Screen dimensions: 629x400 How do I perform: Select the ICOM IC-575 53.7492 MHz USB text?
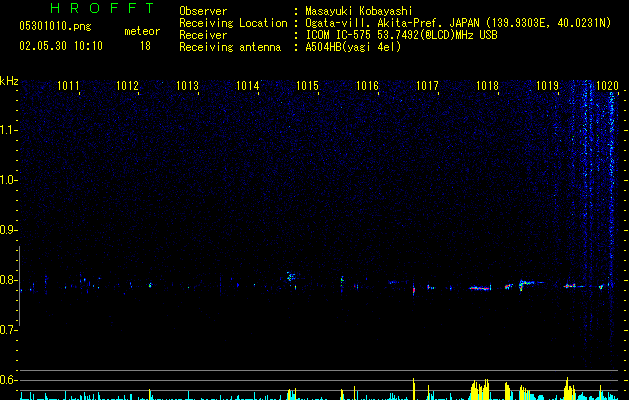click(x=401, y=35)
